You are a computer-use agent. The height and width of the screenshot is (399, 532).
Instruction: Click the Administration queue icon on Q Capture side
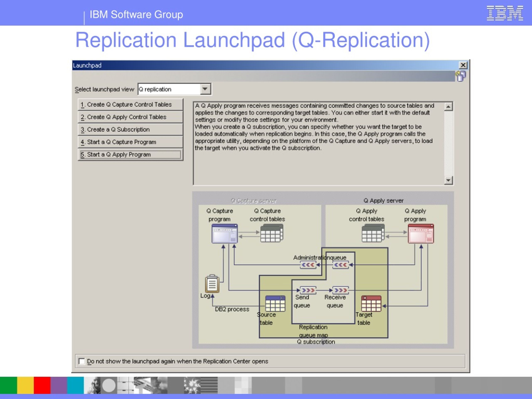pos(308,265)
